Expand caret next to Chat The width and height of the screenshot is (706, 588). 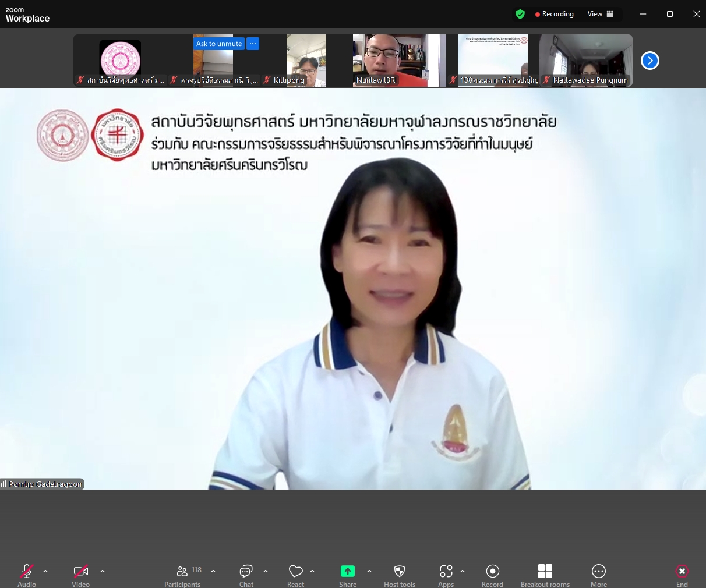pos(266,571)
